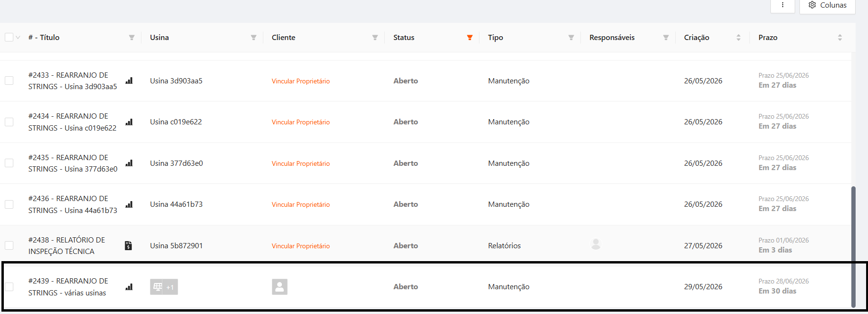Image resolution: width=868 pixels, height=314 pixels.
Task: Sort by the Prazo column
Action: (840, 38)
